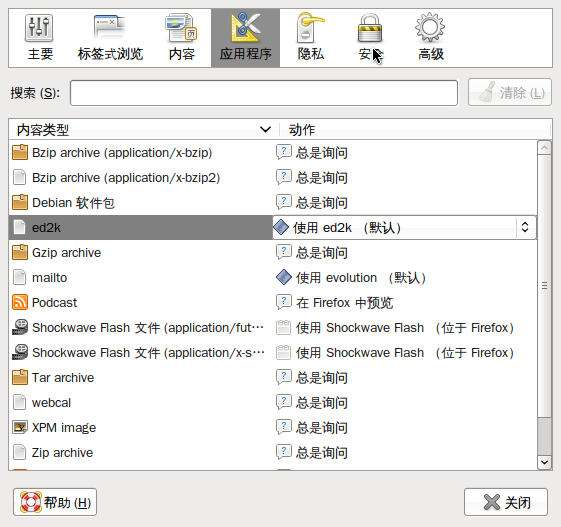Select the Bzip archive (application/x-bzip) row

(x=273, y=153)
